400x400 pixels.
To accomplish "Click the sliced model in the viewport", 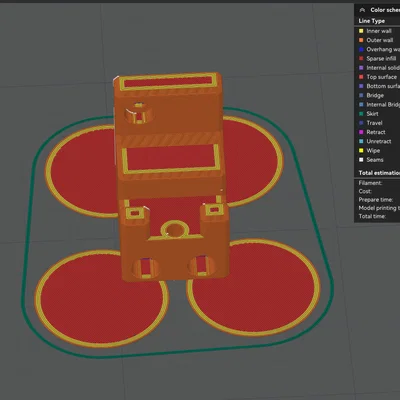I will tap(171, 177).
